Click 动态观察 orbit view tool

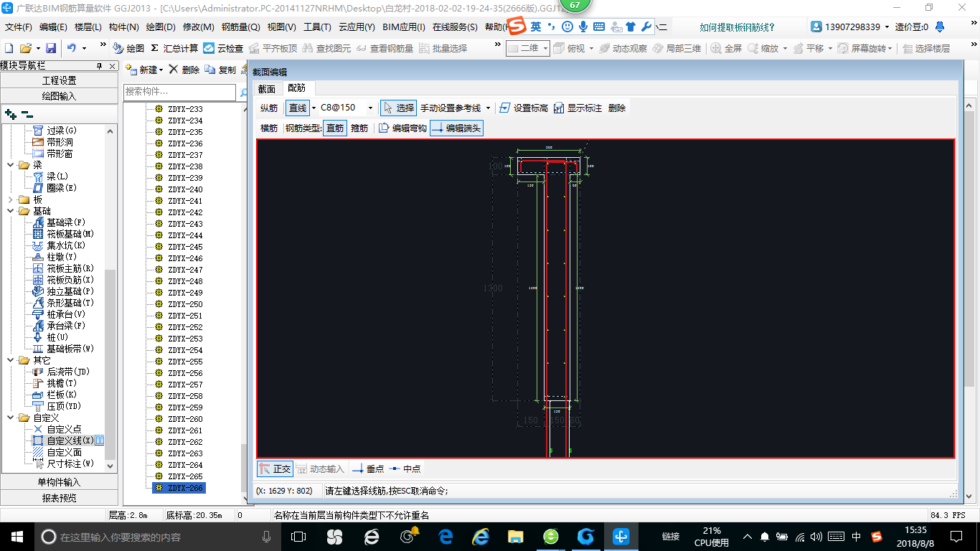point(623,48)
